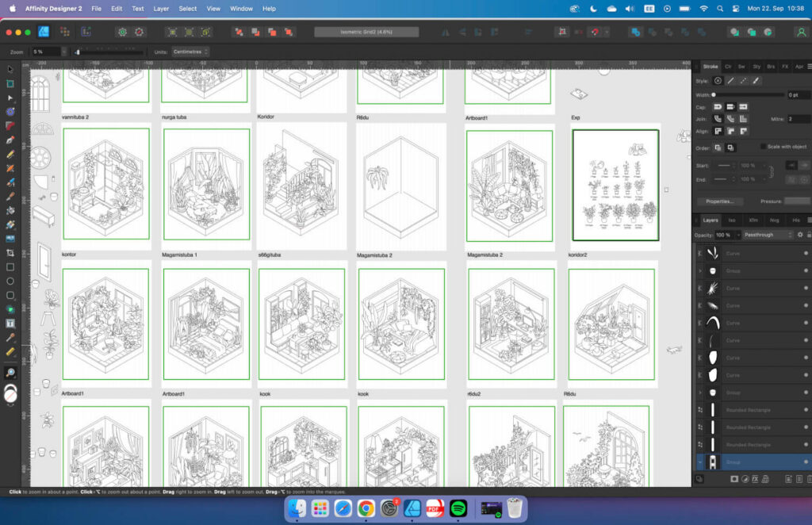The image size is (812, 525).
Task: Select the Rectangle shape tool
Action: (10, 268)
